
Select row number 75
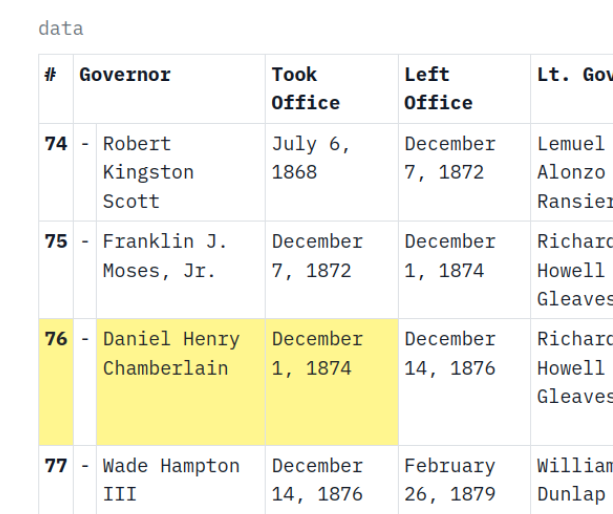[x=56, y=242]
